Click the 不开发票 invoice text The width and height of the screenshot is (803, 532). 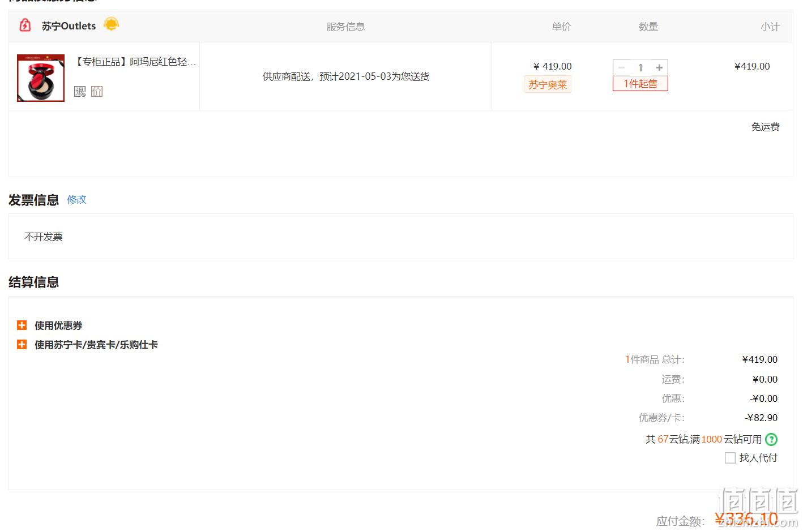[44, 237]
